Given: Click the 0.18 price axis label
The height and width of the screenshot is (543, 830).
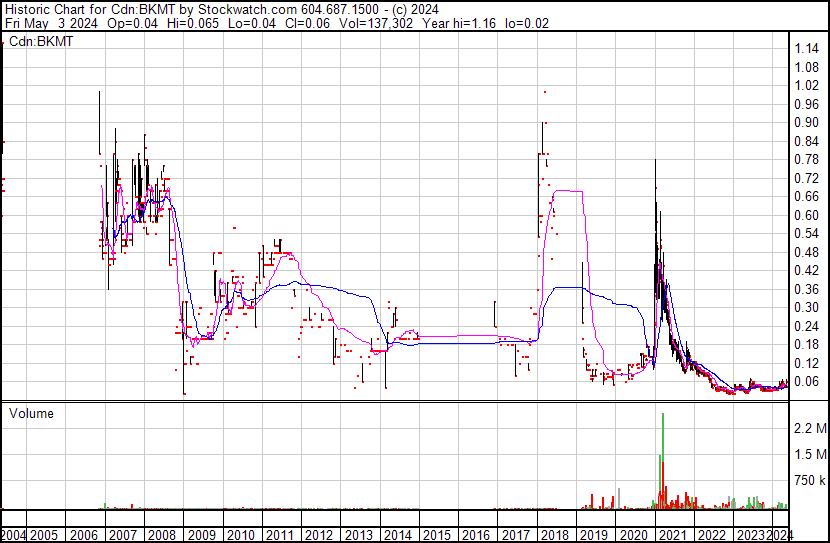Looking at the screenshot, I should click(x=807, y=345).
